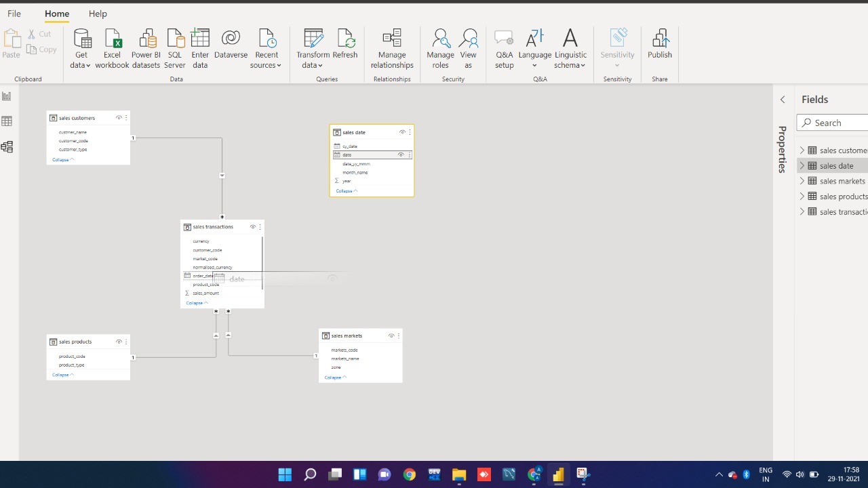This screenshot has width=868, height=488.
Task: Focus the Fields pane Search box
Action: coord(833,123)
